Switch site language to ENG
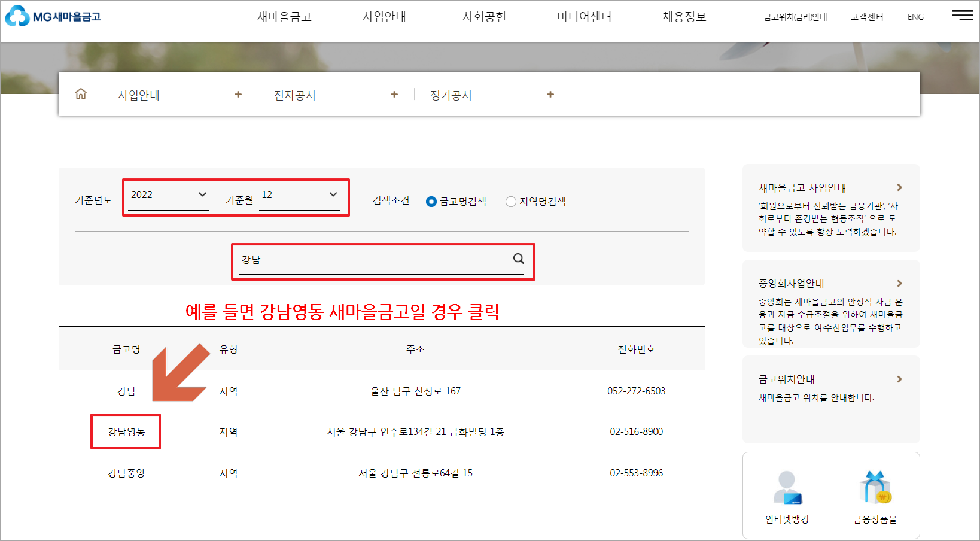 tap(915, 17)
